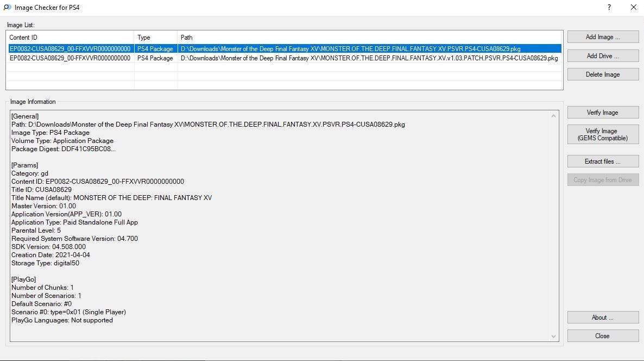Open the About dialog
Viewport: 644px width, 361px height.
click(x=603, y=318)
